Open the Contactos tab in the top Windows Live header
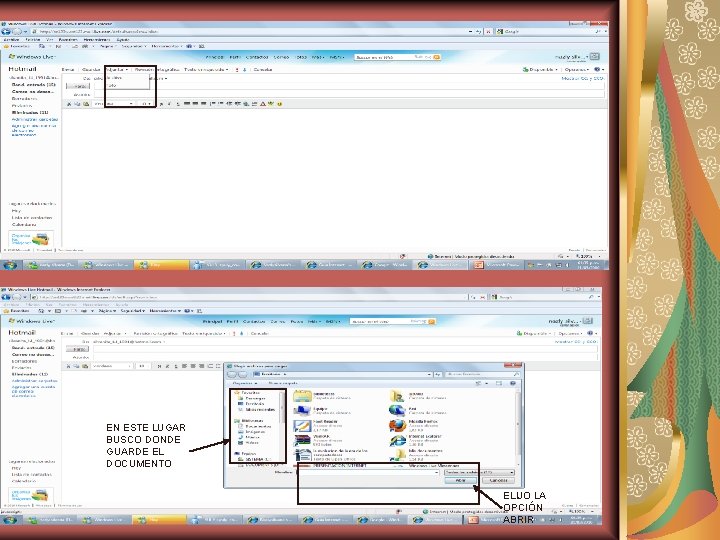The image size is (720, 540). point(257,57)
